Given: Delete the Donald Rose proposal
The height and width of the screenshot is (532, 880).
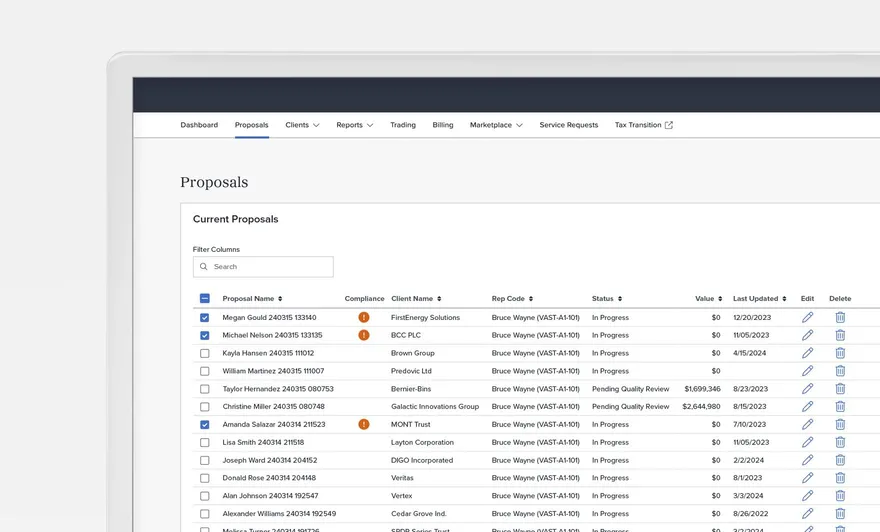Looking at the screenshot, I should 840,478.
